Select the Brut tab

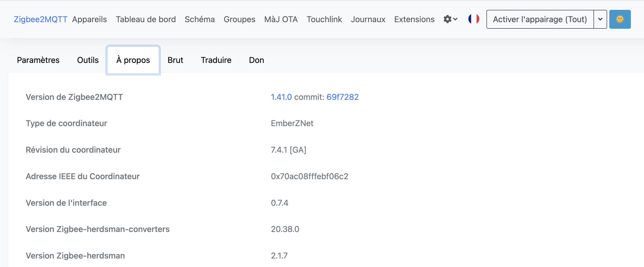point(175,60)
